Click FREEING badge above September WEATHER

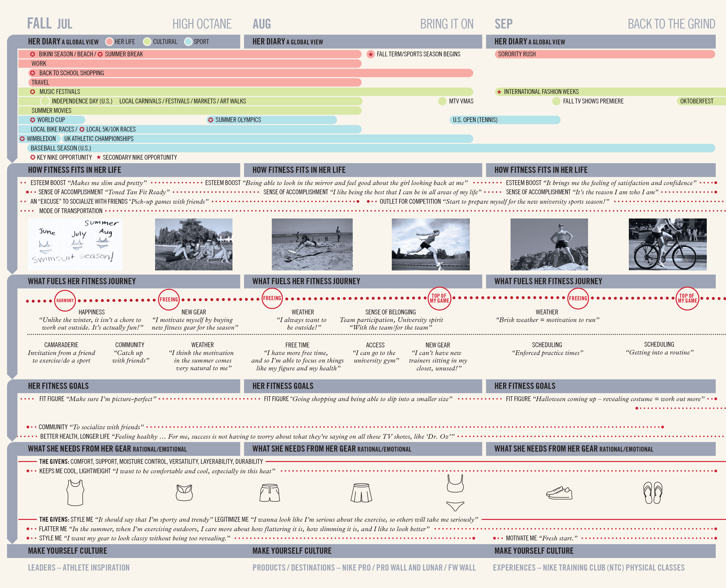(578, 298)
